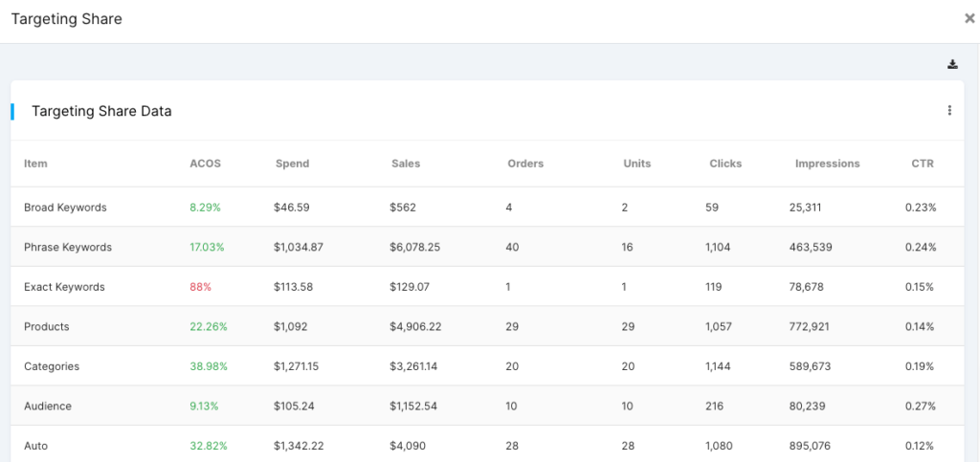Click the 1,057 clicks cell
This screenshot has width=980, height=462.
[x=718, y=326]
